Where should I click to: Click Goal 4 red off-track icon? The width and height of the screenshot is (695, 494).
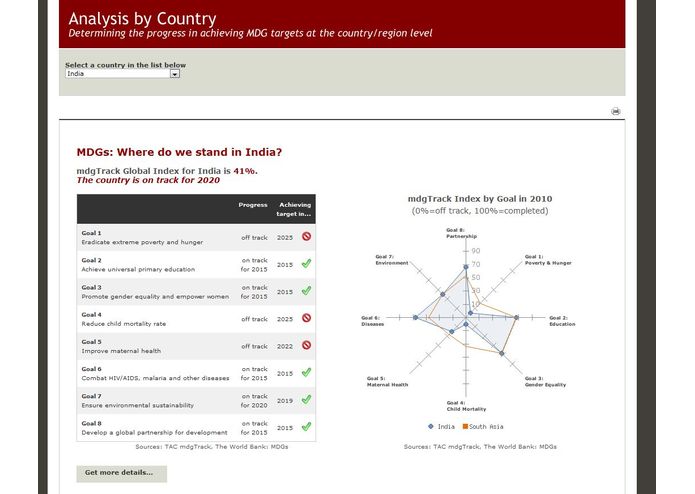coord(306,318)
